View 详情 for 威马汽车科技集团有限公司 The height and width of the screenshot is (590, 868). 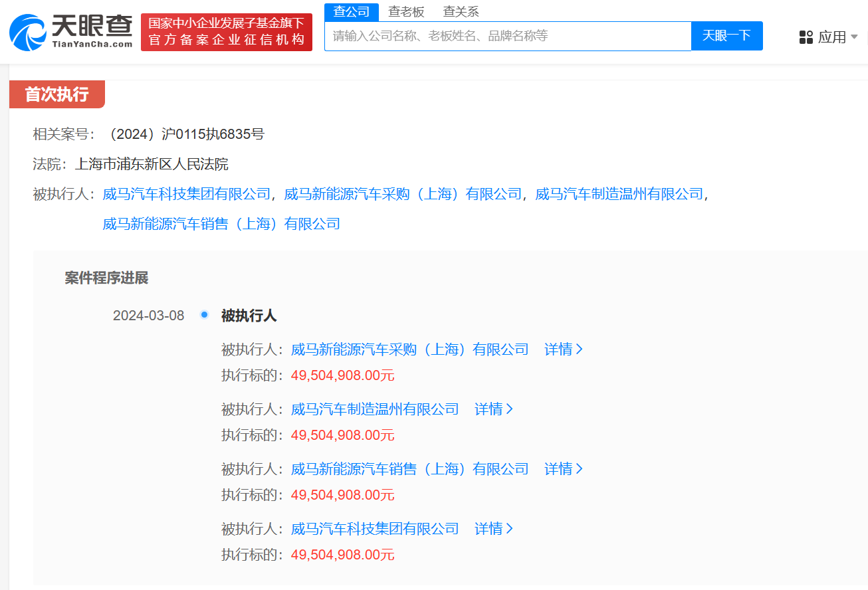(494, 529)
